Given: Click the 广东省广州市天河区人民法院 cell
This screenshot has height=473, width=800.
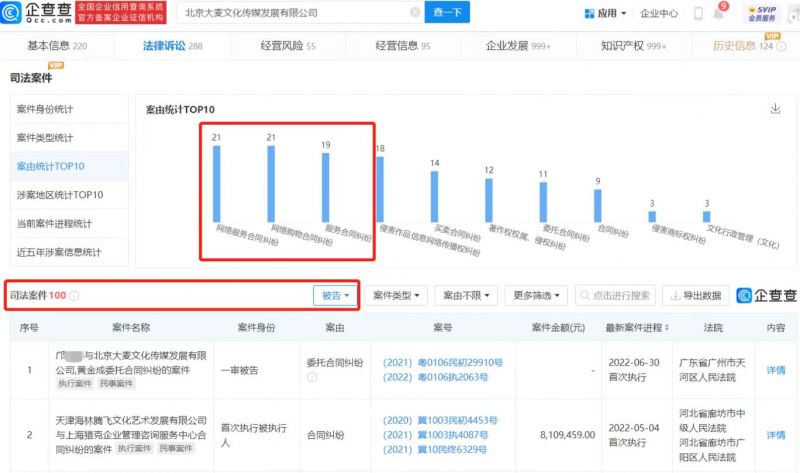Looking at the screenshot, I should [712, 370].
